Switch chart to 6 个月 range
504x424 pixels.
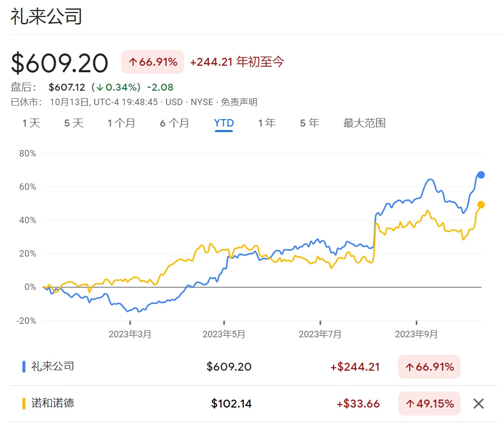pos(174,123)
